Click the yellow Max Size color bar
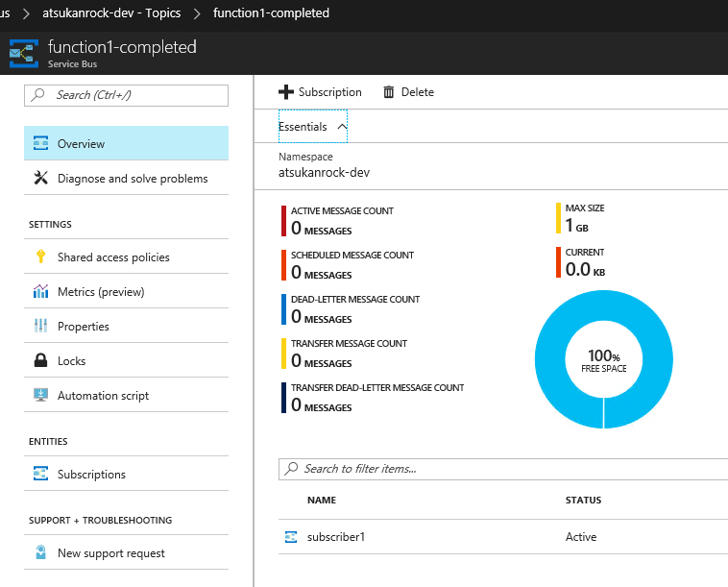 coord(559,218)
